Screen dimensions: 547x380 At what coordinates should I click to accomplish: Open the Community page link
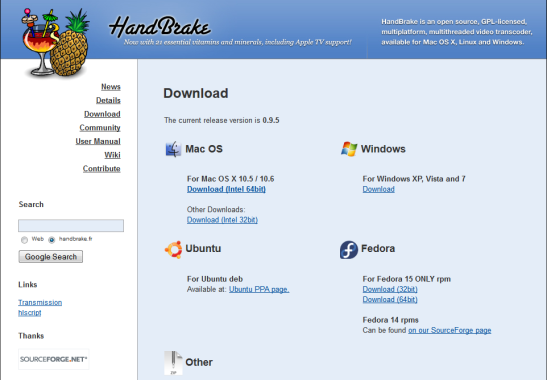[x=100, y=127]
